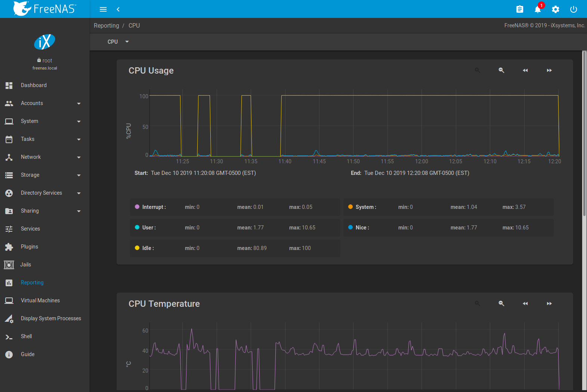Click the freenas.local hostname text
The width and height of the screenshot is (587, 392).
coord(45,68)
